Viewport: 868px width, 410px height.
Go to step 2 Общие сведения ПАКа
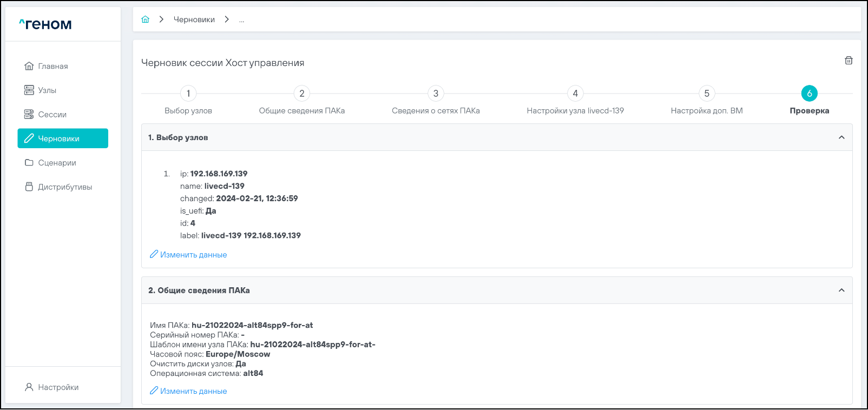pos(302,94)
